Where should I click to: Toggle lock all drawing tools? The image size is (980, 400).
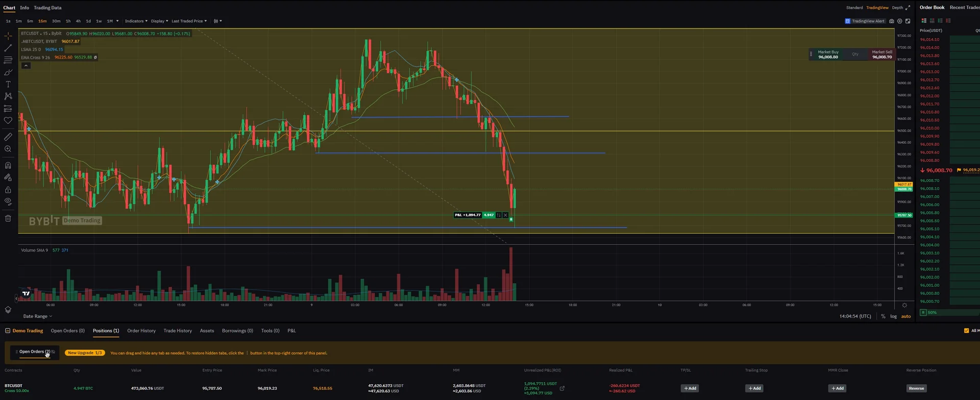(x=8, y=189)
